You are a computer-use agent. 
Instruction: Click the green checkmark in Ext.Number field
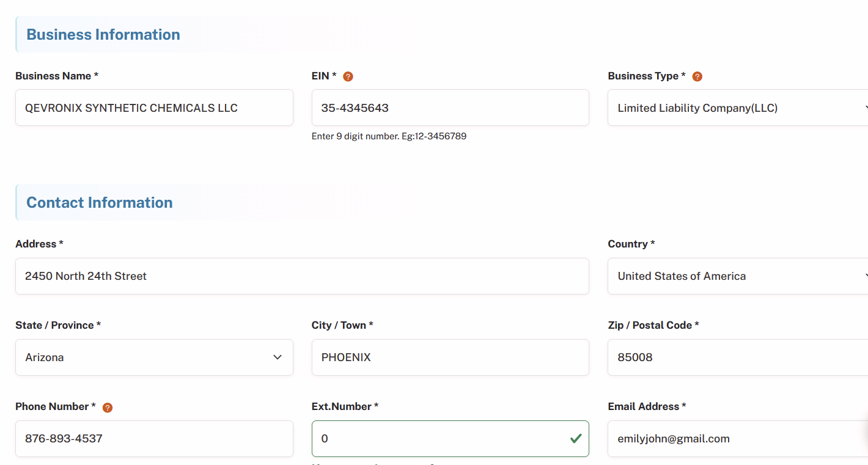(575, 438)
